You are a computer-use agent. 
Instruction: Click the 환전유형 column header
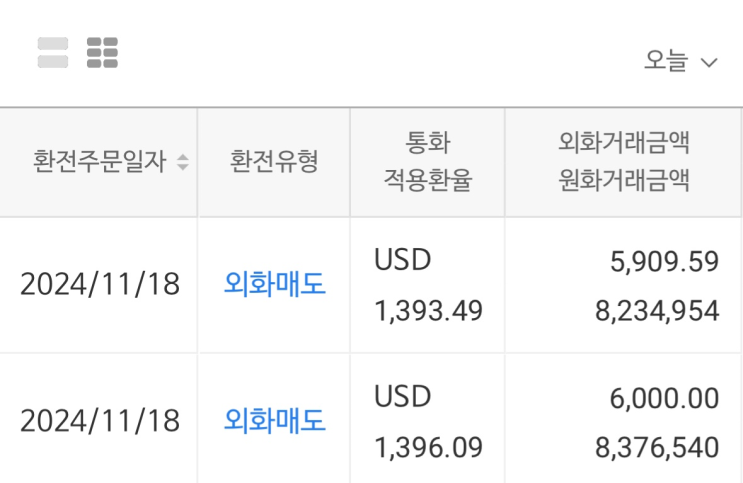pyautogui.click(x=274, y=162)
